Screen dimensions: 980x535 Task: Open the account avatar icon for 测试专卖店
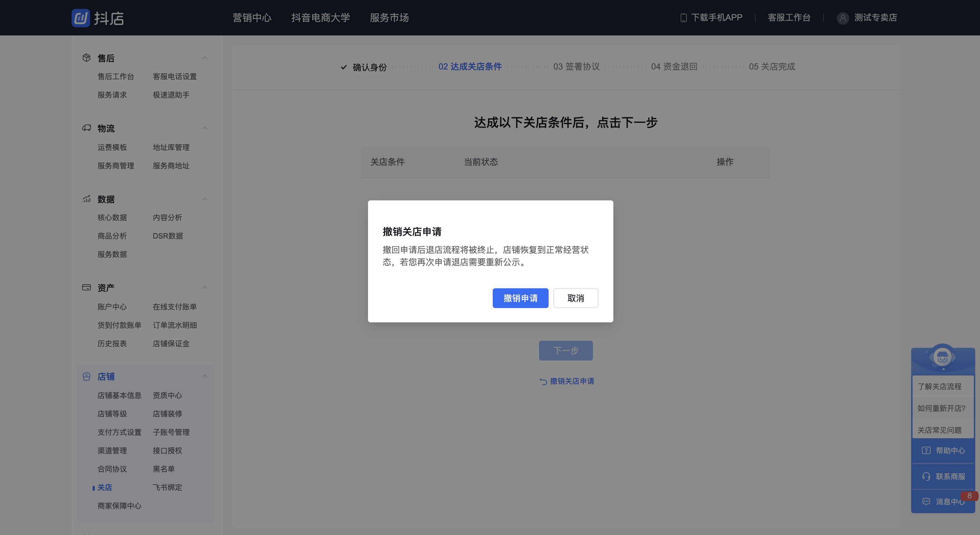click(x=843, y=18)
